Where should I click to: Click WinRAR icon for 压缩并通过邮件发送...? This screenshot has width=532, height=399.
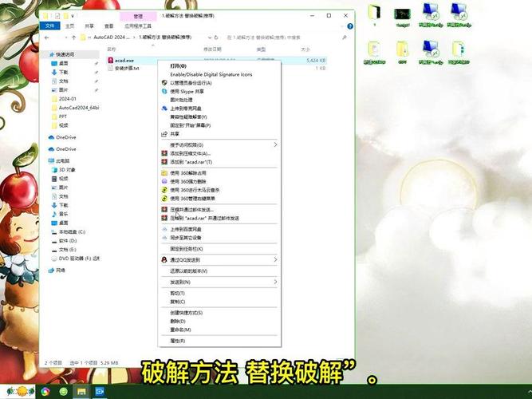(x=164, y=210)
